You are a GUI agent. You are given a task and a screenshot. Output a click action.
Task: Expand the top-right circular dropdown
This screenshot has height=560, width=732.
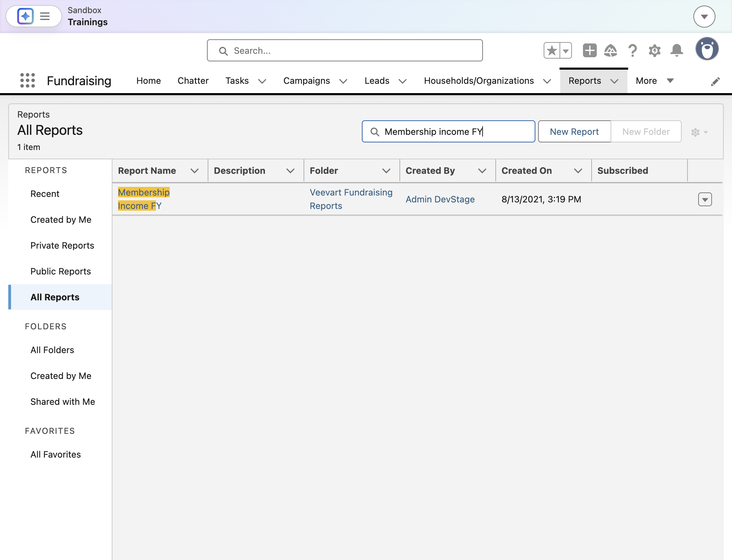click(x=704, y=17)
